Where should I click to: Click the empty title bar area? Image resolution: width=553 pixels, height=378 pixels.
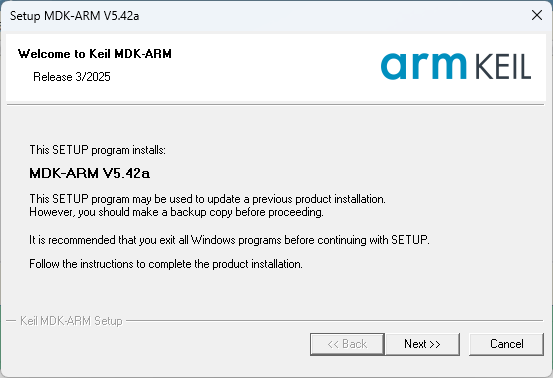pyautogui.click(x=332, y=16)
